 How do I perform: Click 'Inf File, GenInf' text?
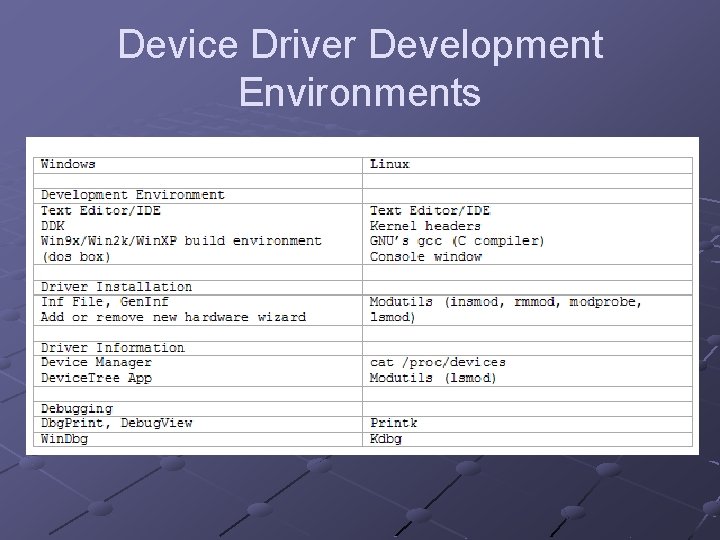pos(105,302)
